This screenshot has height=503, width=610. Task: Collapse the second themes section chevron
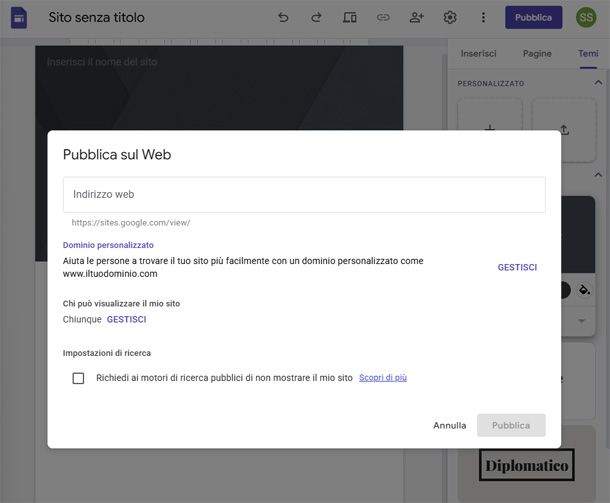[x=598, y=175]
